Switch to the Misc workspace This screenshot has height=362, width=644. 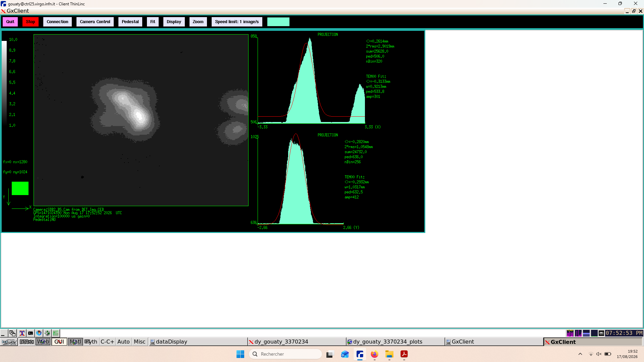140,342
